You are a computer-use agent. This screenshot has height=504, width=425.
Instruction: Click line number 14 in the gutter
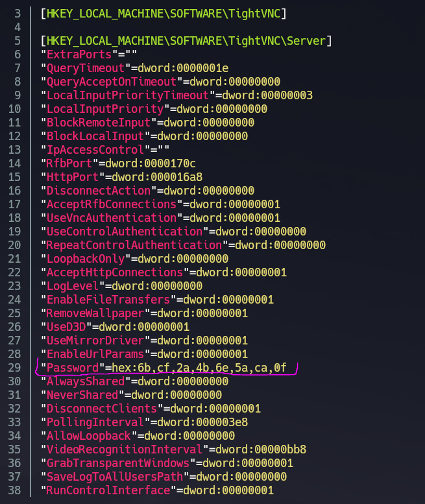point(14,163)
